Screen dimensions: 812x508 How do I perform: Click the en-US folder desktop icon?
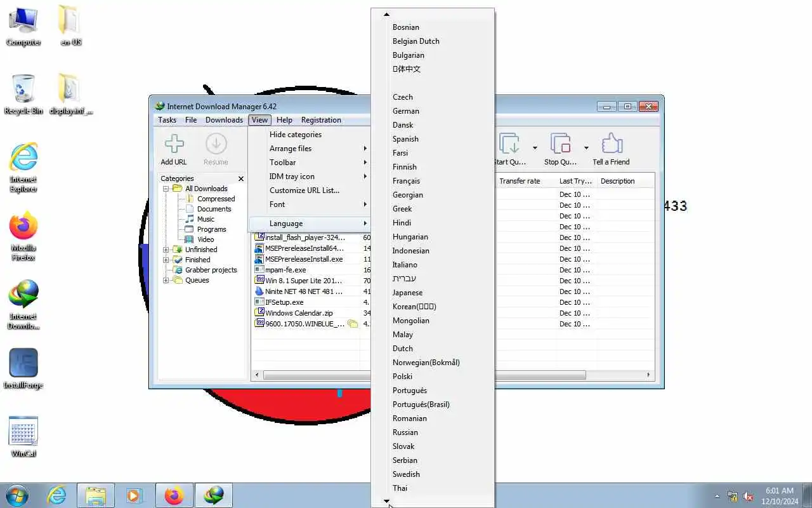[x=71, y=26]
